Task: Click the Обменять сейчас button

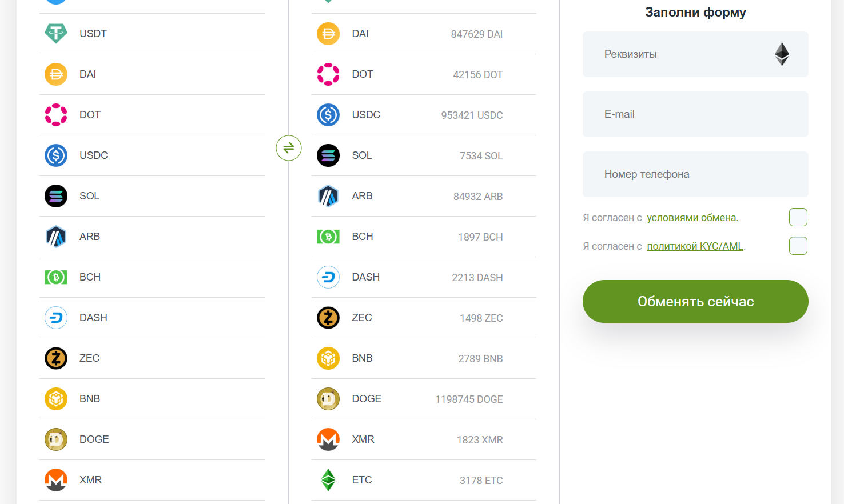Action: (695, 301)
